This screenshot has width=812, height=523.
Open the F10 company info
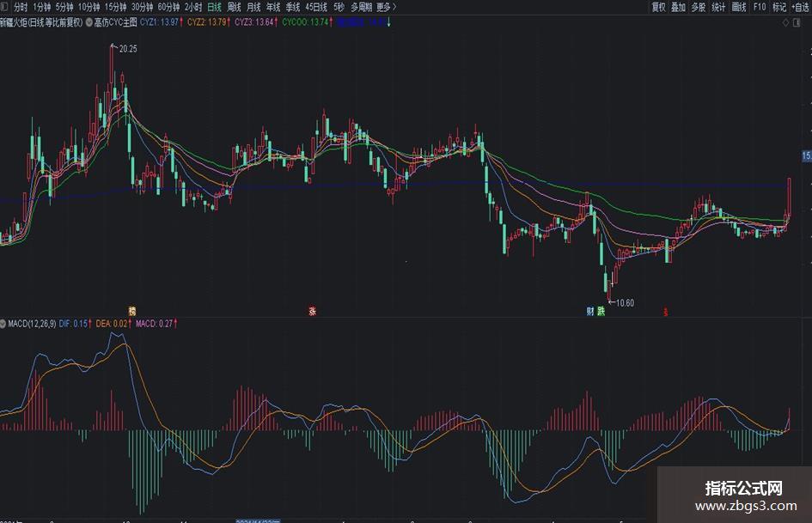(760, 7)
